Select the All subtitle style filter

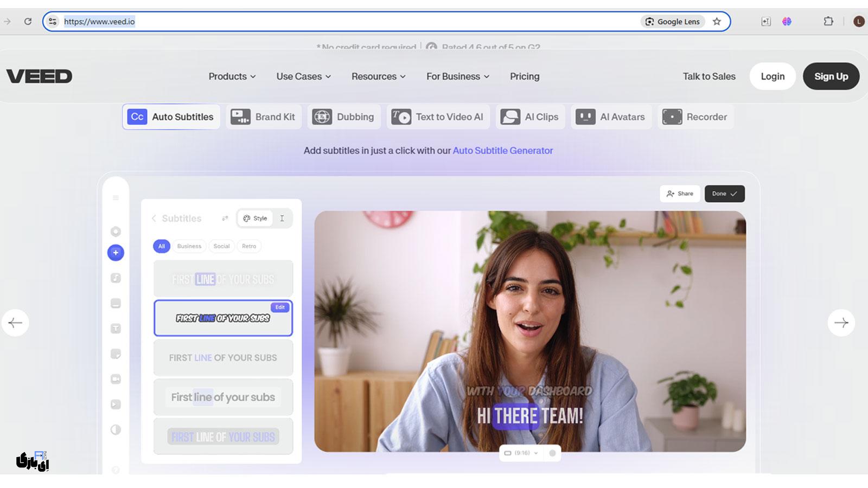point(161,246)
